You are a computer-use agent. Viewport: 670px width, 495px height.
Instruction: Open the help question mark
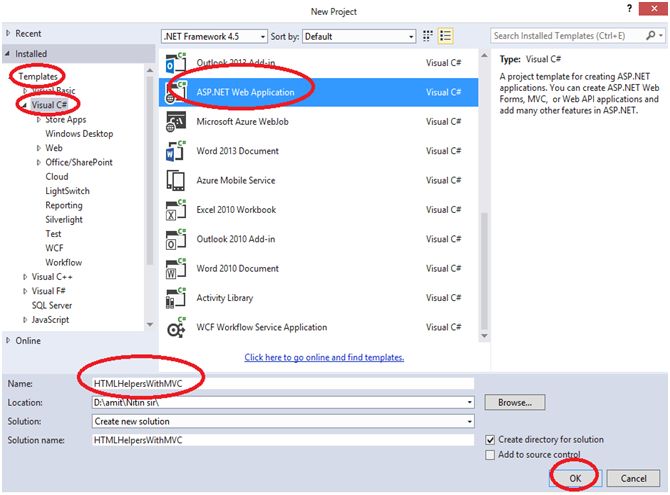[x=629, y=9]
